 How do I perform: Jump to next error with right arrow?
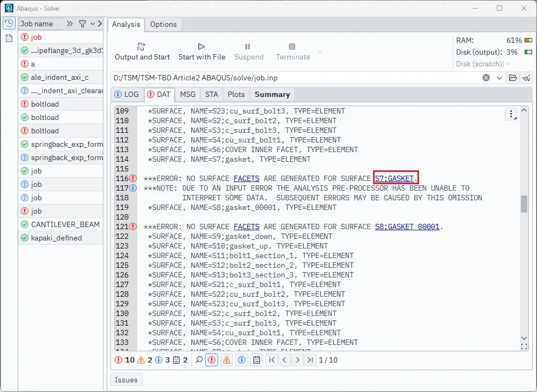click(297, 360)
